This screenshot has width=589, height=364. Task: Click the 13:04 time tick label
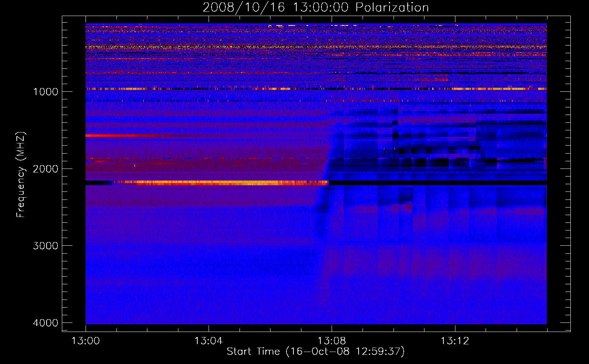[x=209, y=341]
